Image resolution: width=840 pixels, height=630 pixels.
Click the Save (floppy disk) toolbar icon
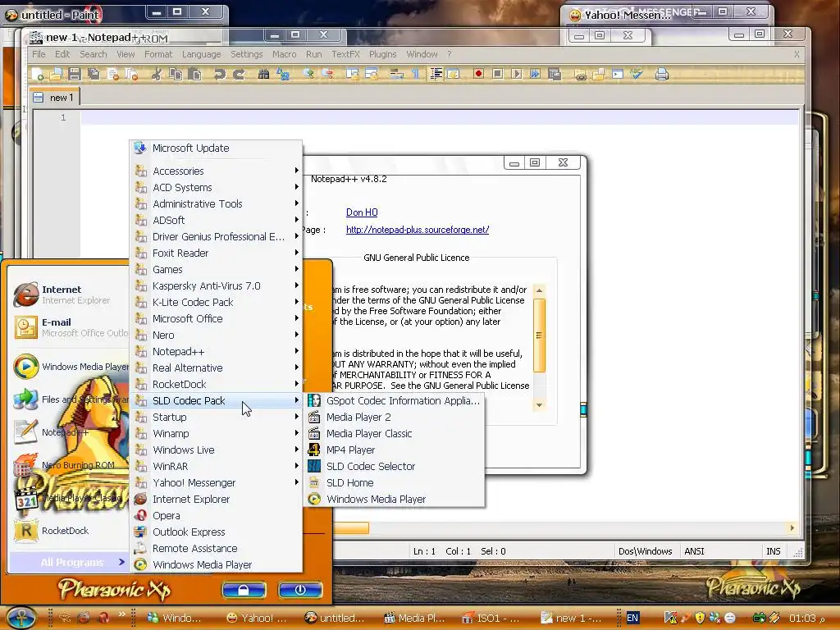pyautogui.click(x=75, y=74)
